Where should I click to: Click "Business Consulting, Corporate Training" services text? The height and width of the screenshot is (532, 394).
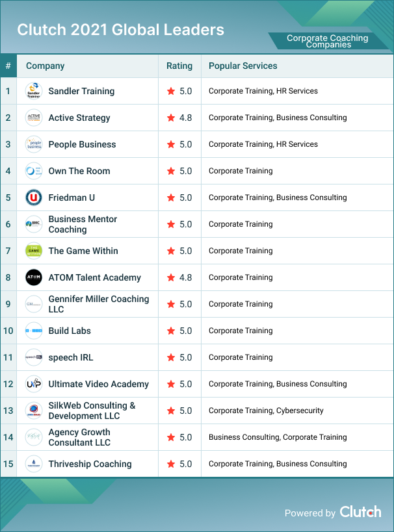278,437
